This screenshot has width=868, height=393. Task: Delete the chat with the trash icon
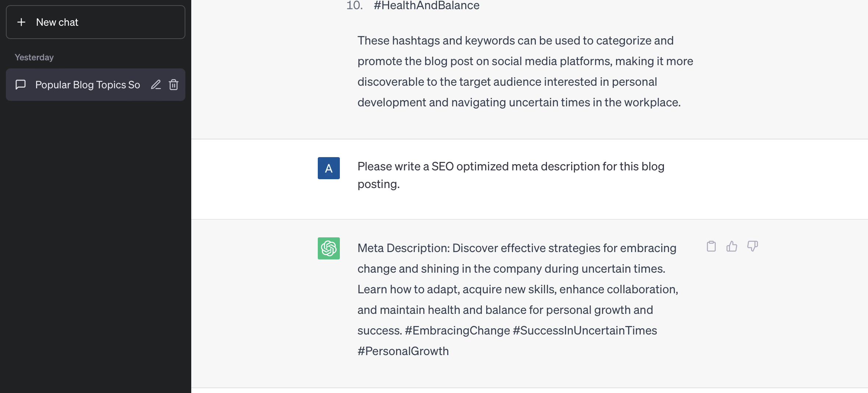pos(174,85)
